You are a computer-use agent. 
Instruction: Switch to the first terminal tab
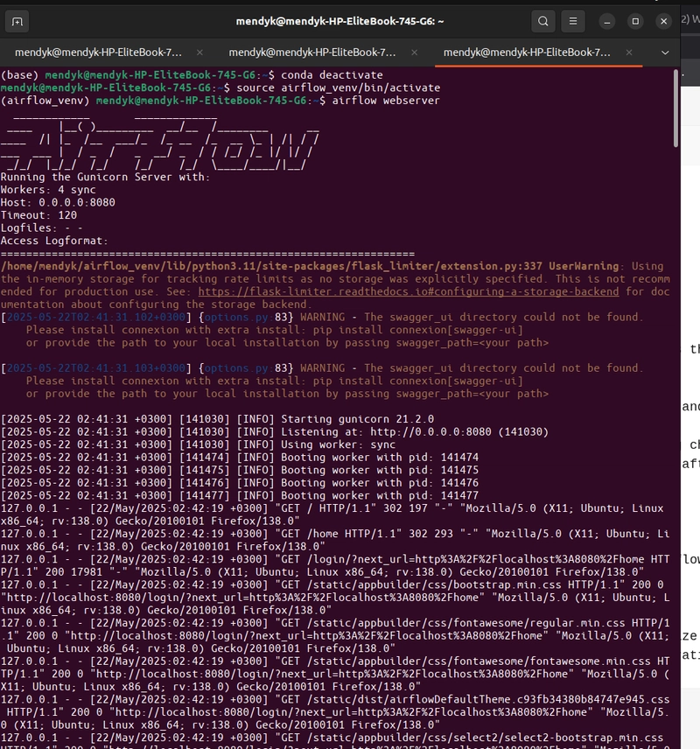(98, 52)
